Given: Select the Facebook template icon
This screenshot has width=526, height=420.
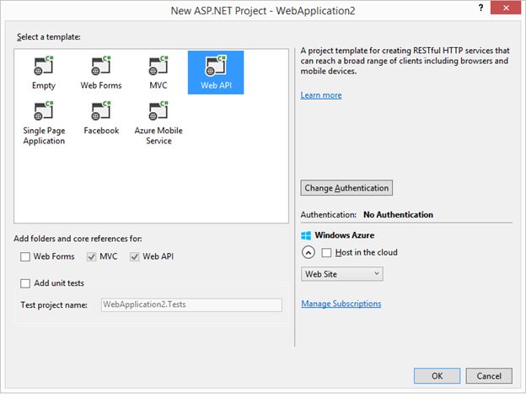Looking at the screenshot, I should 101,110.
